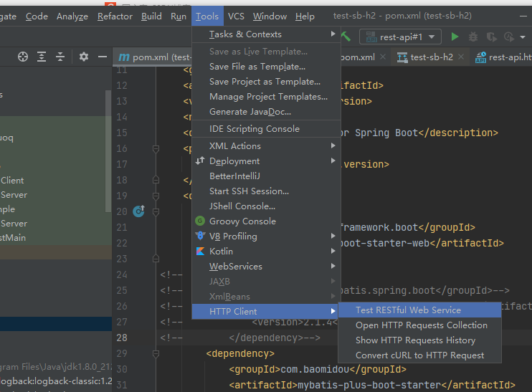This screenshot has height=392, width=532.
Task: Open the Help menu
Action: point(305,16)
